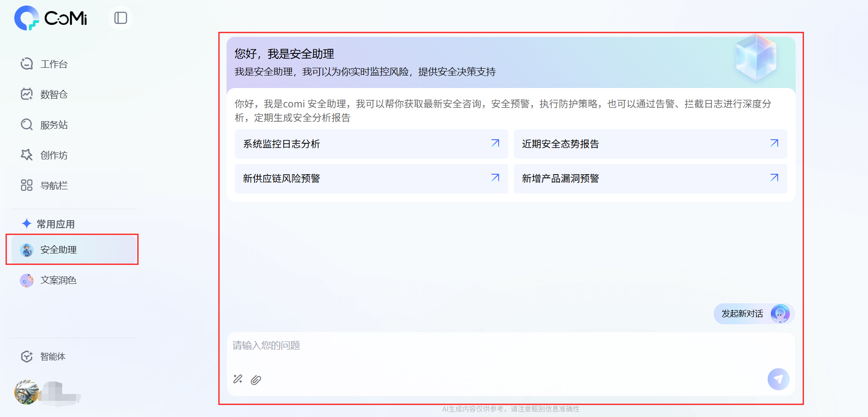
Task: Open user profile avatar
Action: coord(27,392)
